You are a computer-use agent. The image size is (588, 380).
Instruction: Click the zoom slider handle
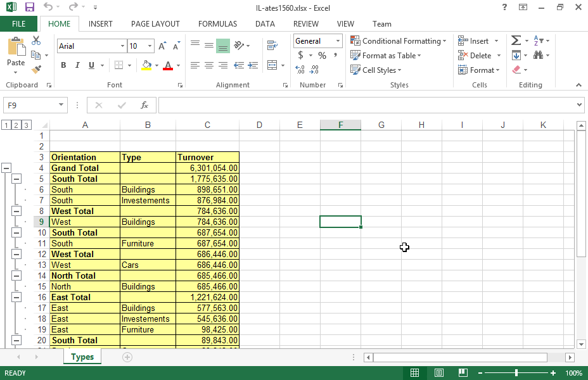pyautogui.click(x=516, y=373)
